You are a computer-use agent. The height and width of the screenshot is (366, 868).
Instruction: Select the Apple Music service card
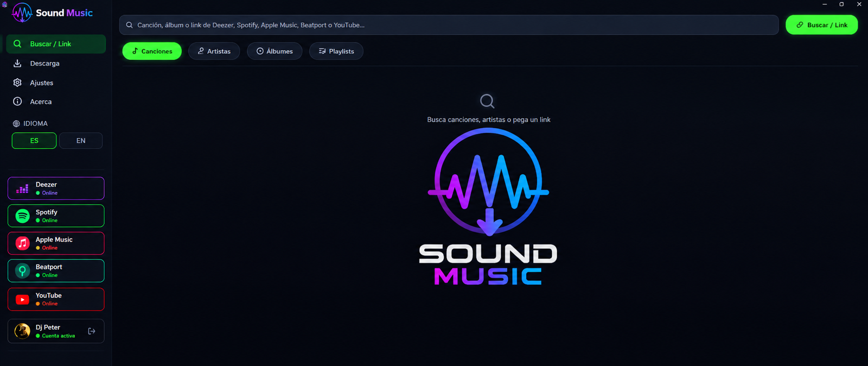[56, 243]
